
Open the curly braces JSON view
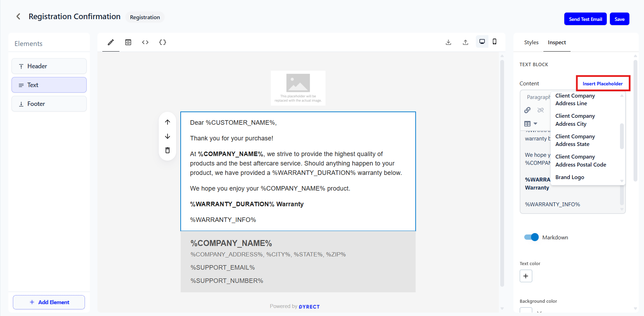click(163, 43)
